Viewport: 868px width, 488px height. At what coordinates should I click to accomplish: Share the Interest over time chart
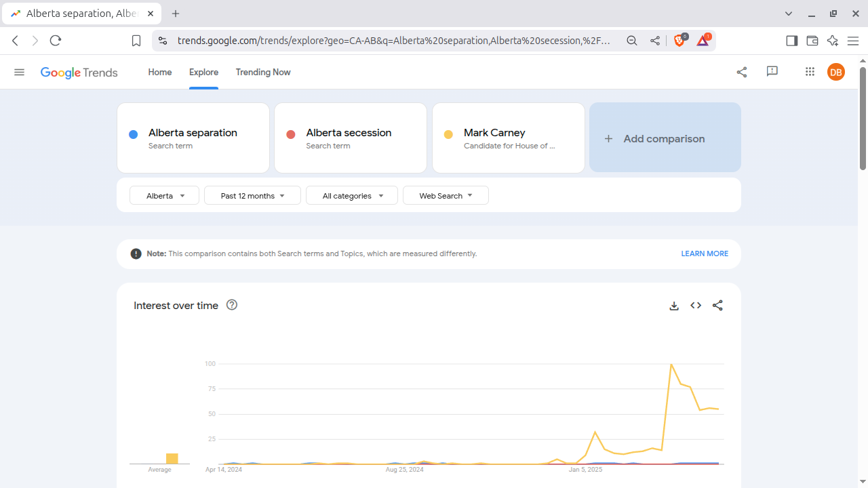pos(717,306)
